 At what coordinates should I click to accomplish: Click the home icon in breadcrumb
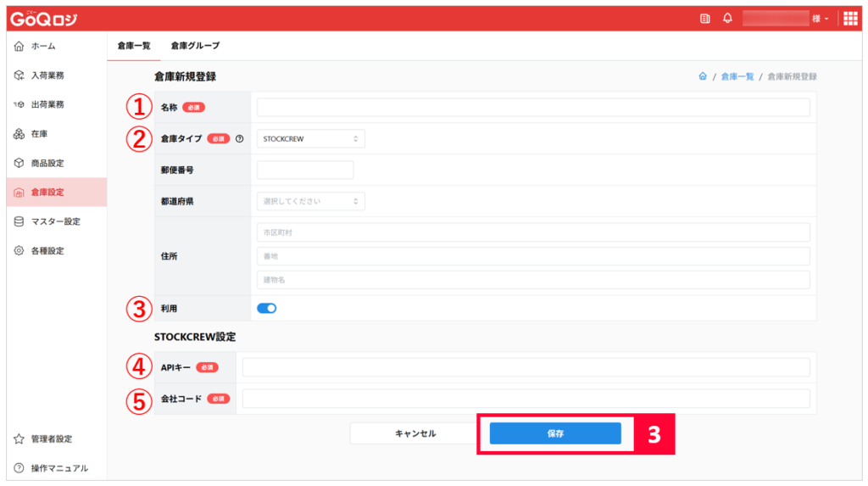click(x=703, y=76)
